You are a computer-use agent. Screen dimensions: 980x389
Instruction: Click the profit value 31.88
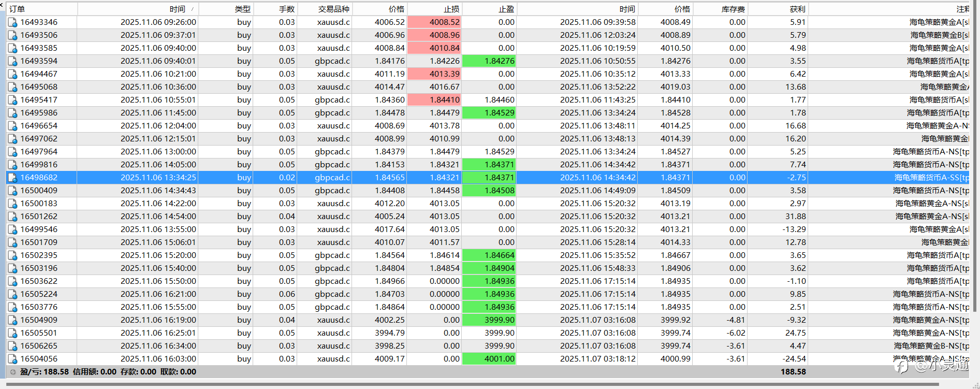pyautogui.click(x=795, y=217)
